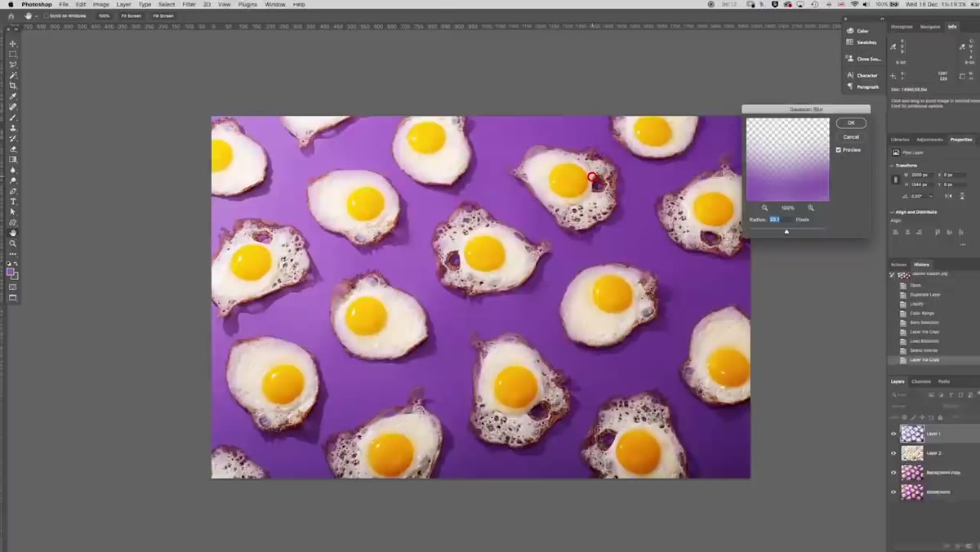Switch to the Actions tab
The height and width of the screenshot is (552, 980).
point(898,265)
